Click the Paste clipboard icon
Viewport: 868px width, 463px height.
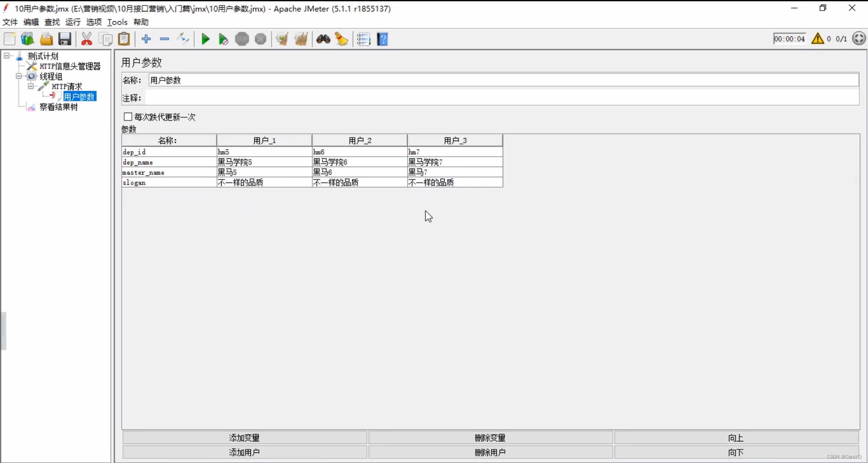coord(124,39)
